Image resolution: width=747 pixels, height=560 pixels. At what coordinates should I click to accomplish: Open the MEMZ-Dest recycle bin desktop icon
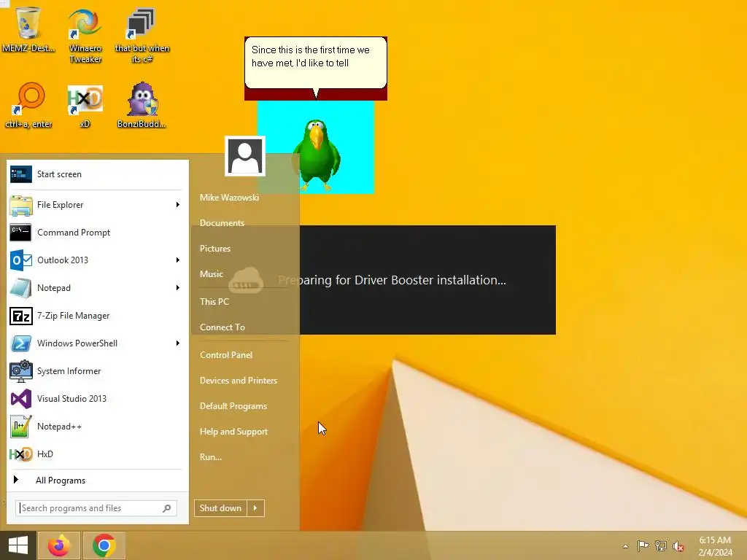tap(28, 29)
